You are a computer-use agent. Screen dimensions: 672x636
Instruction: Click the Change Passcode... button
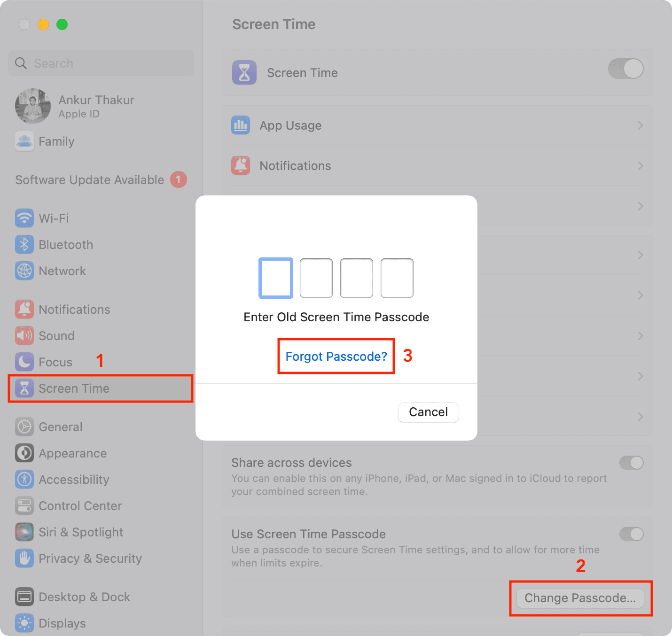pyautogui.click(x=580, y=598)
